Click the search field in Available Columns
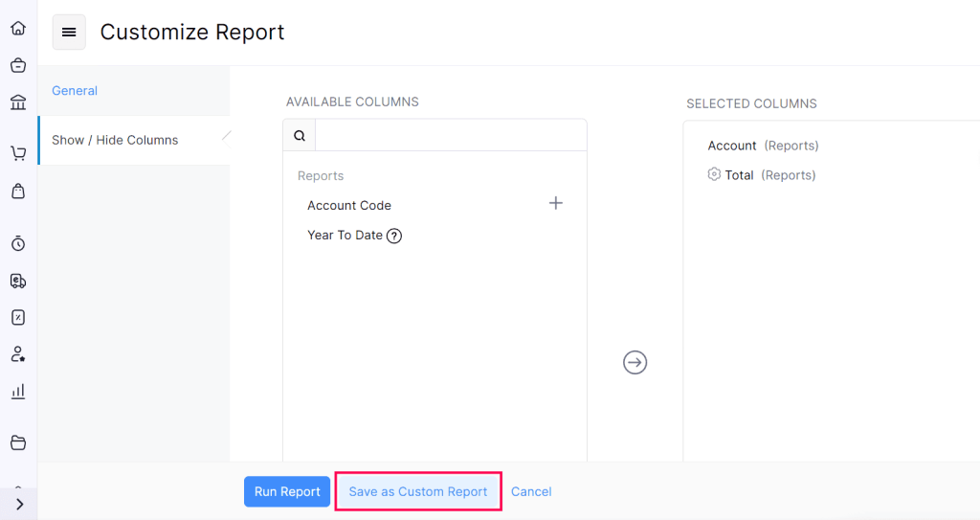Viewport: 980px width, 520px height. pyautogui.click(x=450, y=136)
